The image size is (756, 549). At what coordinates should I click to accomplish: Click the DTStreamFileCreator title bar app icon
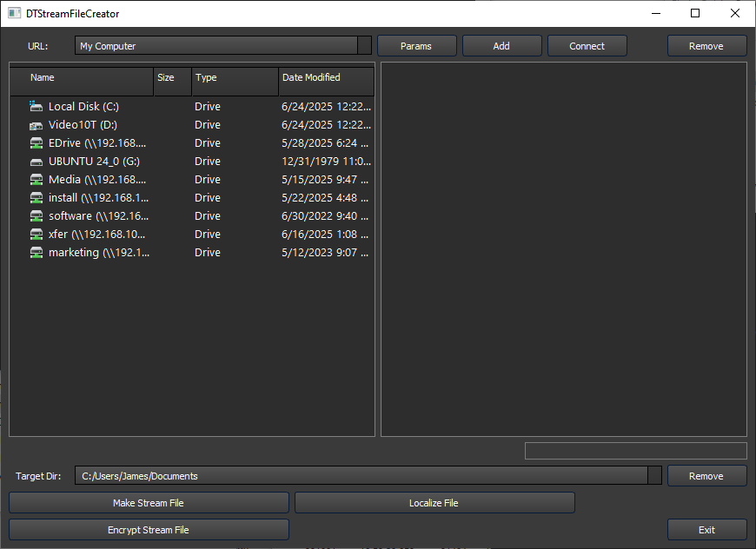(14, 14)
